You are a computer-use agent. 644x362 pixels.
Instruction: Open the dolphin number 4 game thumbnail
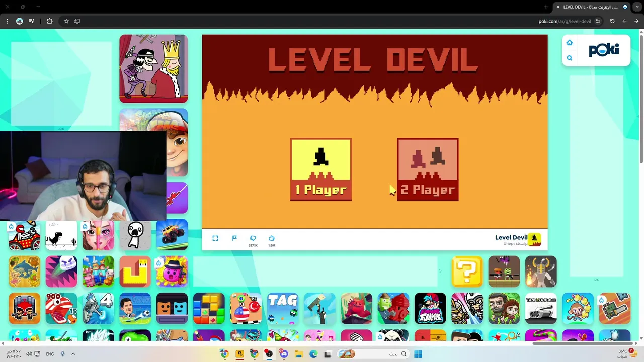(98, 309)
